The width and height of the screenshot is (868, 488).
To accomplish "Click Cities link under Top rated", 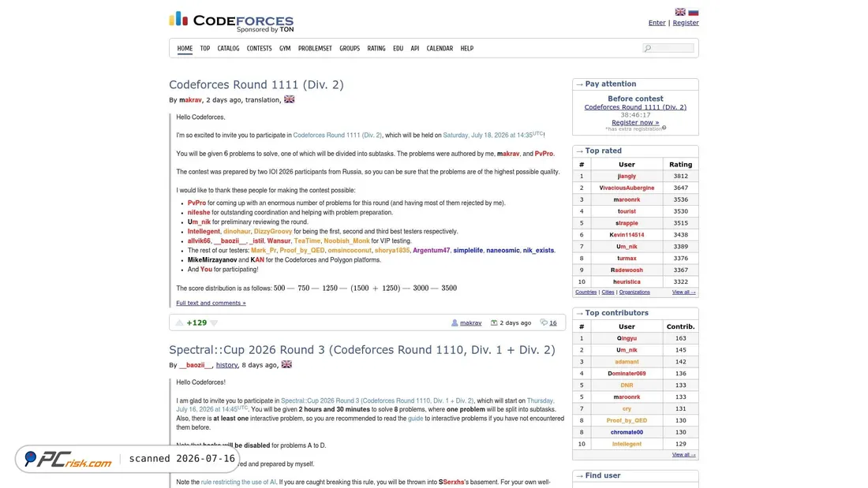I will click(x=608, y=292).
